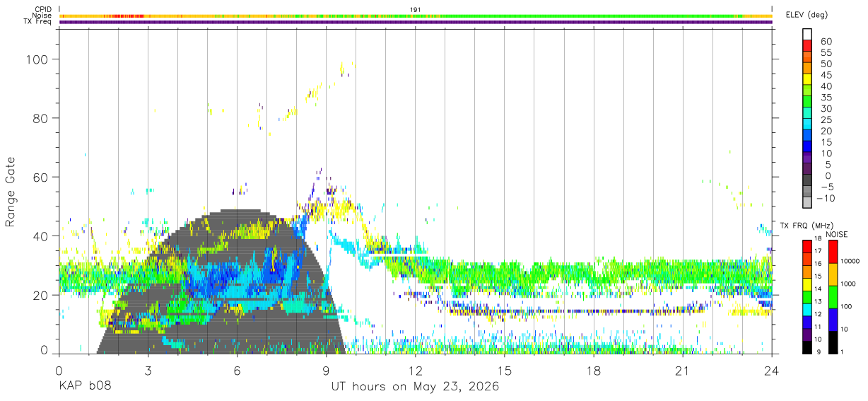Click the TX FRQ legend value '9'
The image size is (868, 401).
819,351
